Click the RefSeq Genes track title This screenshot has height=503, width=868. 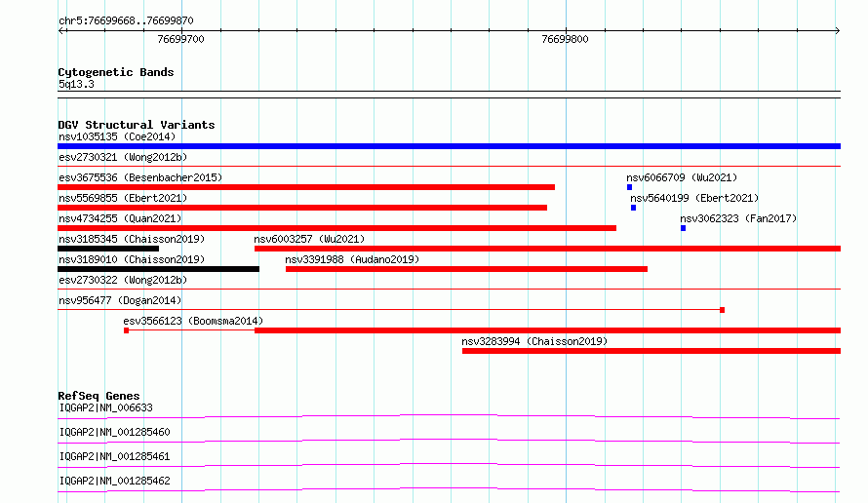[99, 396]
